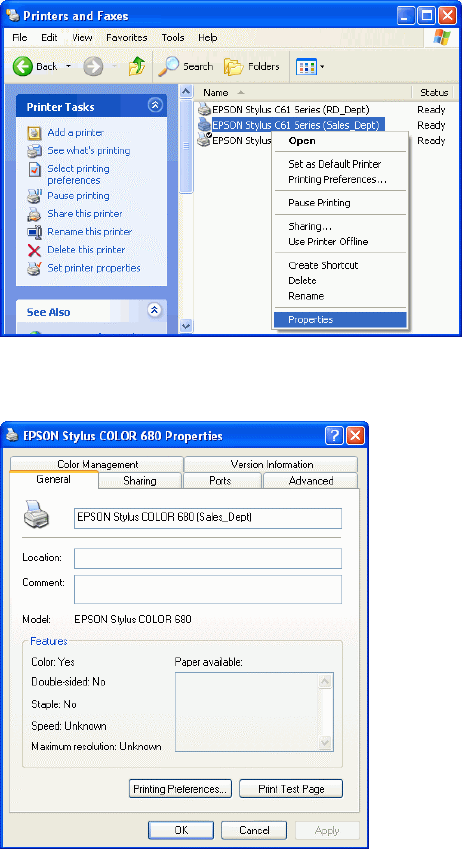Click the Add a printer icon

tap(34, 133)
